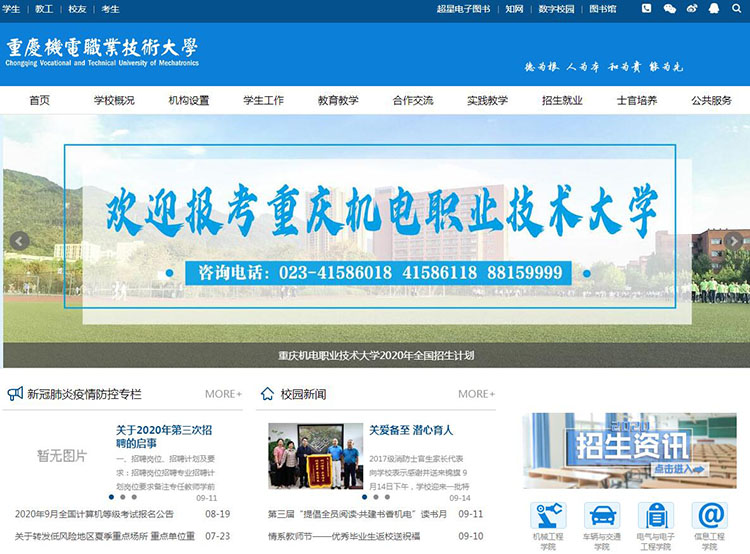Click 教工 link in top bar
Screen dimensions: 750x554
(44, 9)
